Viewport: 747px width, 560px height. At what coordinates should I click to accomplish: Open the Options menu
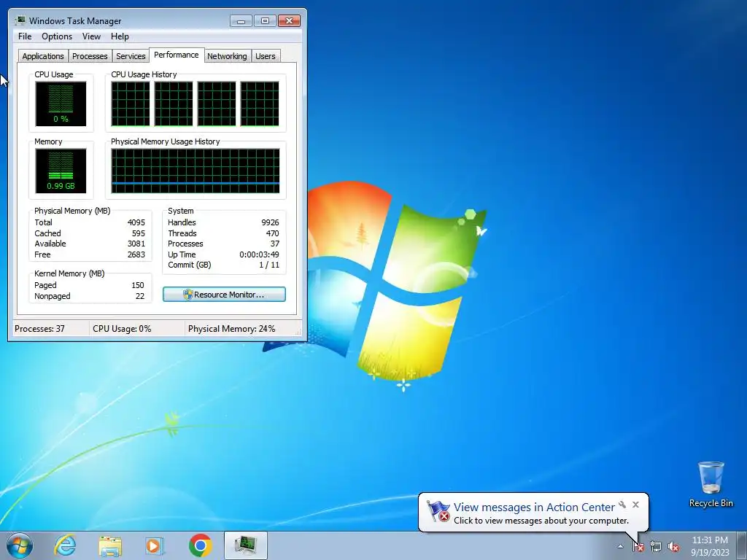[x=57, y=36]
